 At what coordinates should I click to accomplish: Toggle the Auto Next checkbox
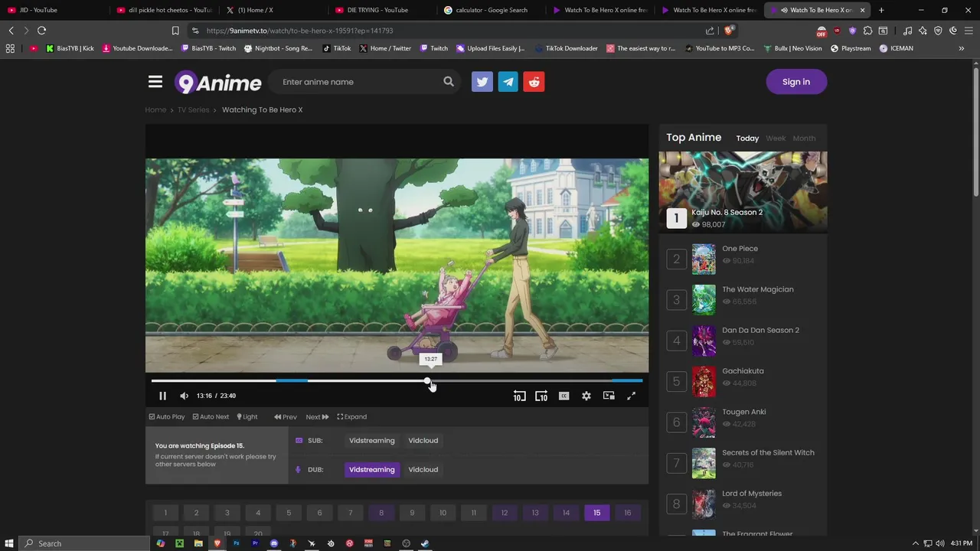(x=211, y=417)
